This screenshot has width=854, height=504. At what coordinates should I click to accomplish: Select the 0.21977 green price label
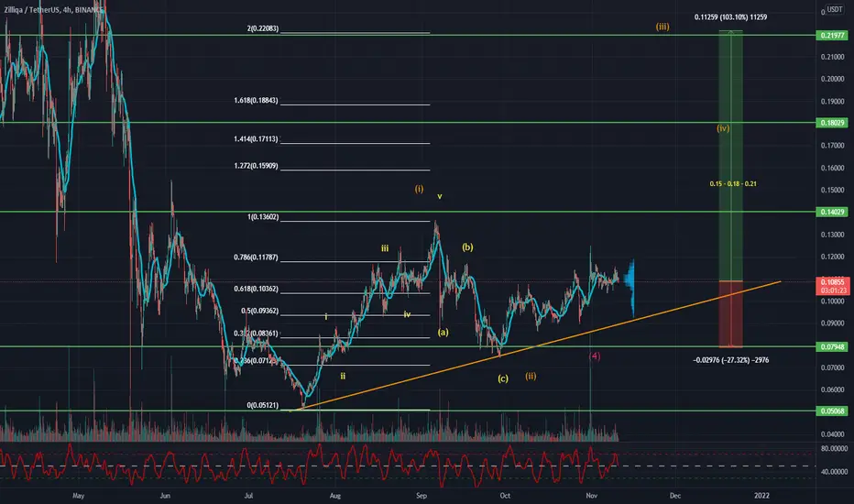832,36
